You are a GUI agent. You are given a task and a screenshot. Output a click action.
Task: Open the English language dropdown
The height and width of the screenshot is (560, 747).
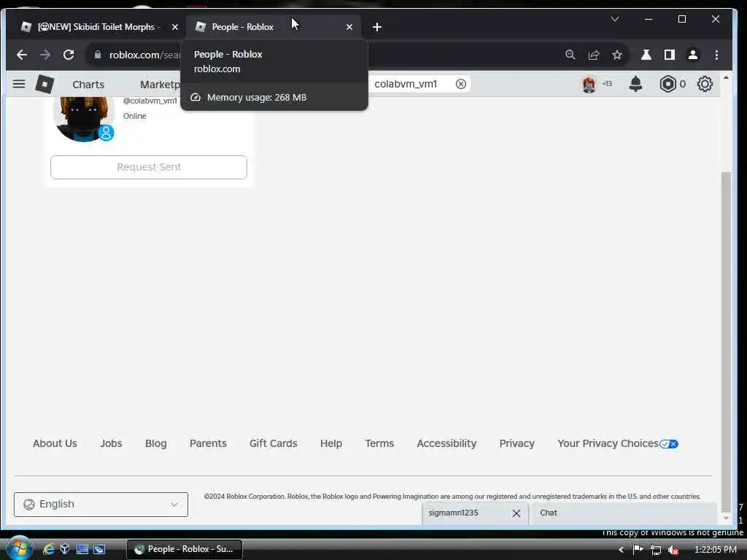click(101, 505)
